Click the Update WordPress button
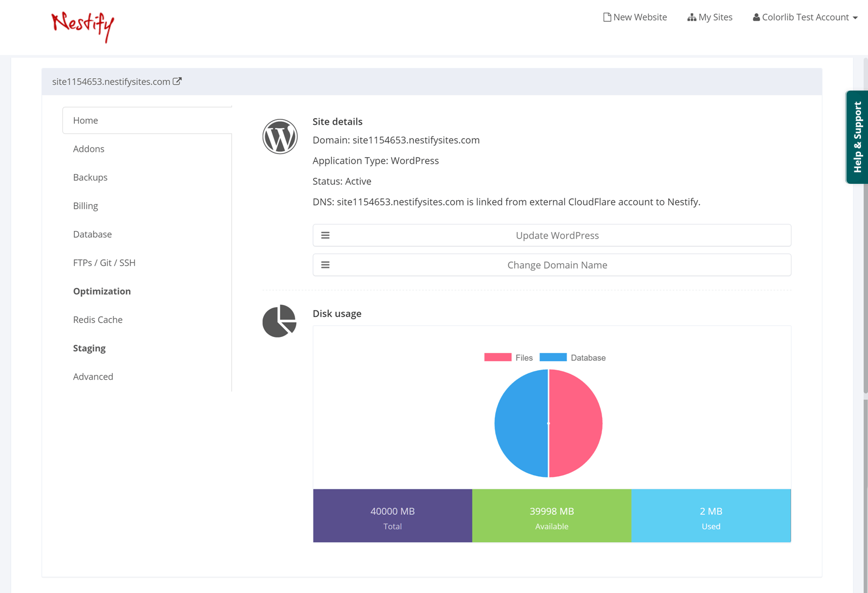The width and height of the screenshot is (868, 593). pyautogui.click(x=557, y=235)
